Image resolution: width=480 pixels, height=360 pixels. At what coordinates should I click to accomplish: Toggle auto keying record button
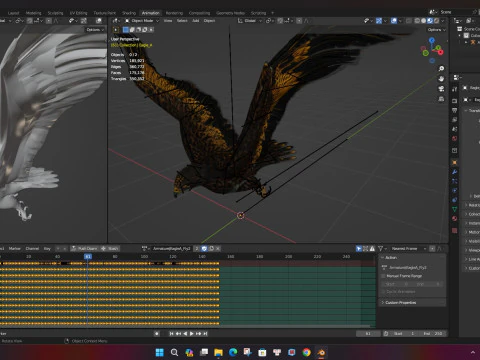tap(157, 334)
